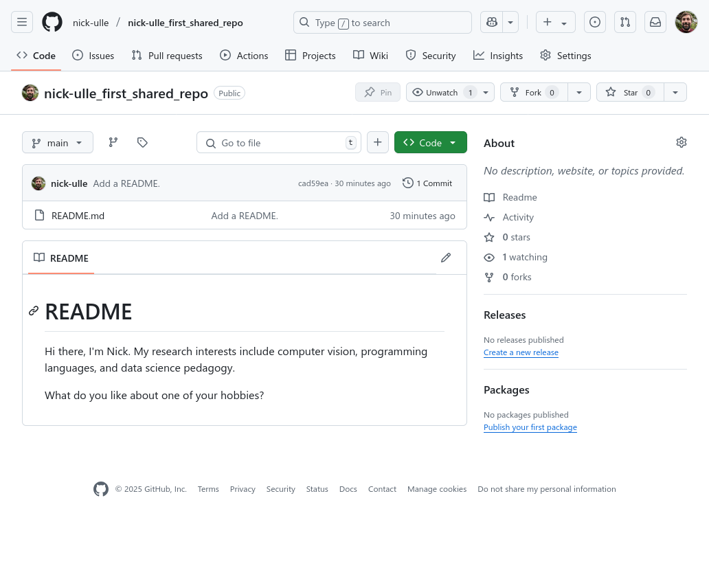
Task: Toggle Unwatch for this repository
Action: [442, 92]
